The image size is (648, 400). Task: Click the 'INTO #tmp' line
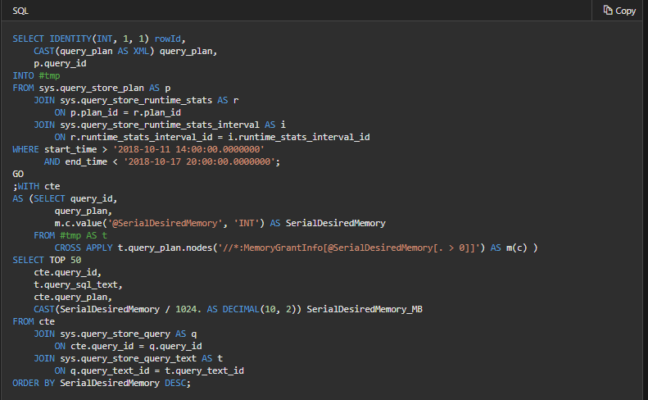[x=36, y=76]
